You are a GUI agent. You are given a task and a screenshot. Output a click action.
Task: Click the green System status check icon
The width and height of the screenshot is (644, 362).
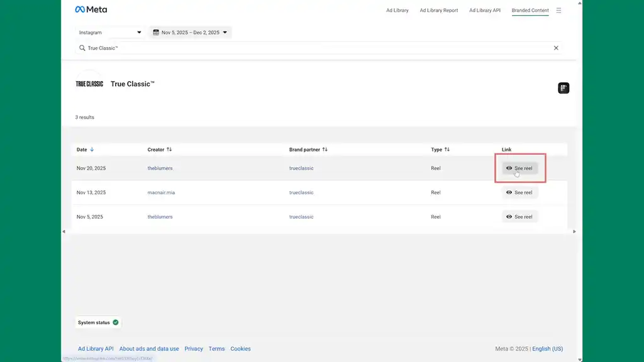pyautogui.click(x=116, y=322)
